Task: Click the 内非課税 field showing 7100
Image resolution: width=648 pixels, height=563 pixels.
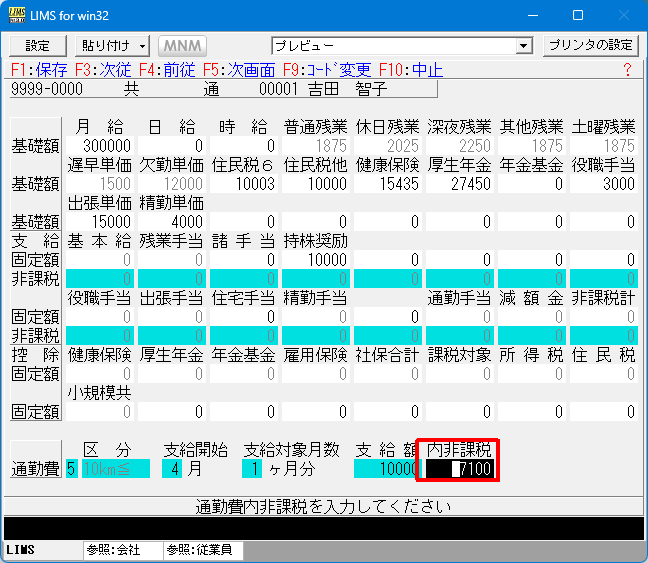Action: point(456,468)
